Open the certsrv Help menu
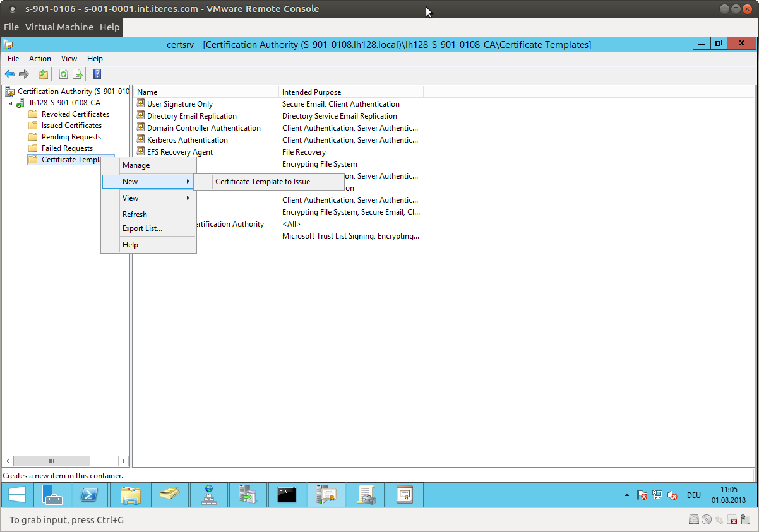759x532 pixels. 95,59
